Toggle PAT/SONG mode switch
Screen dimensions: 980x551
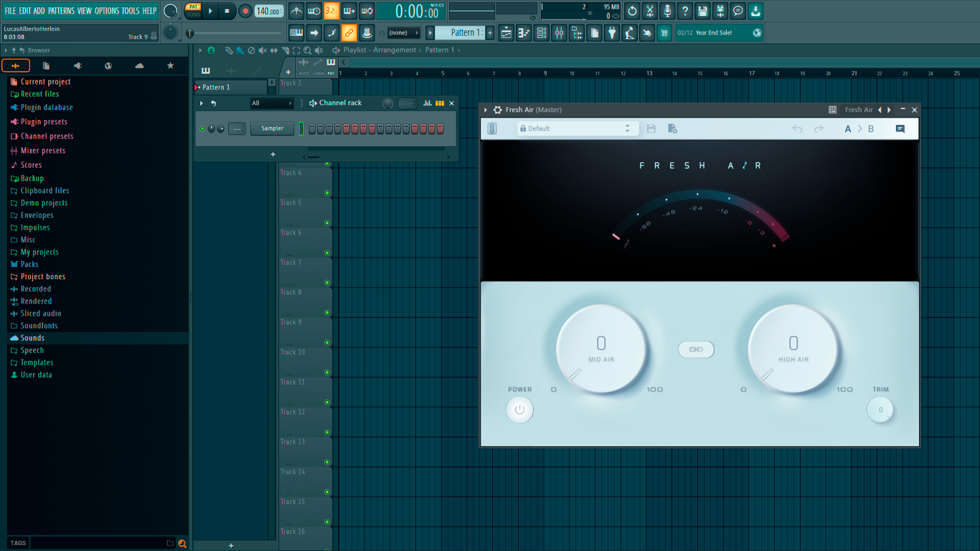point(193,11)
